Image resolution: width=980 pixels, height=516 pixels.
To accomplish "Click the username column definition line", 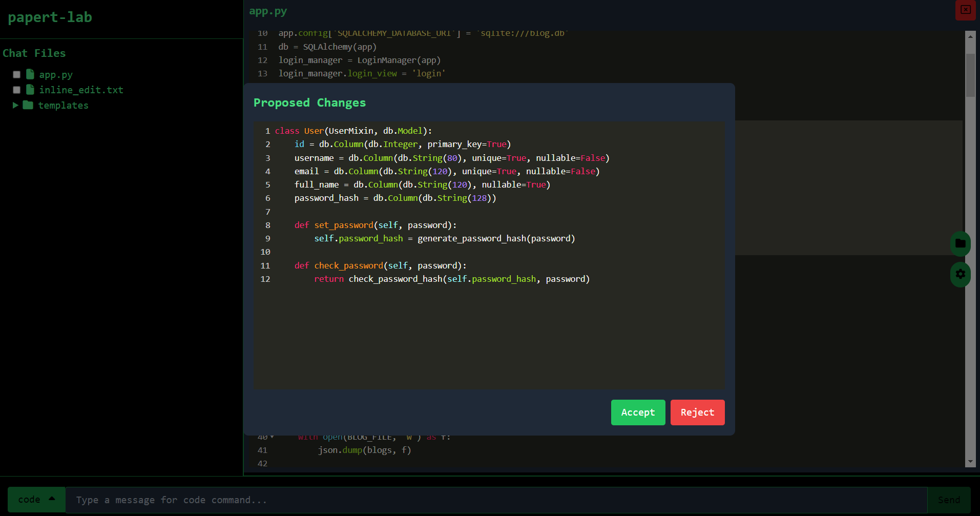I will click(452, 158).
